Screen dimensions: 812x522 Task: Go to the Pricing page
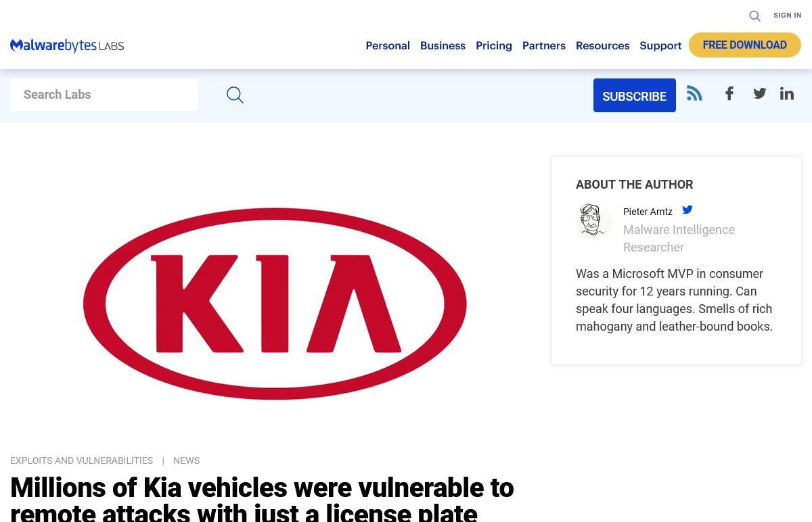494,45
